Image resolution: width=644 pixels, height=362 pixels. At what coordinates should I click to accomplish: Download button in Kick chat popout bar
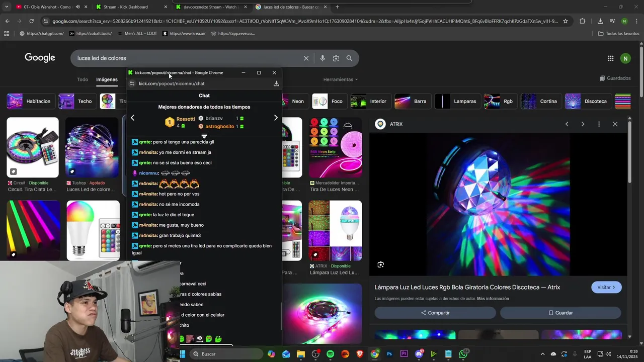click(276, 83)
